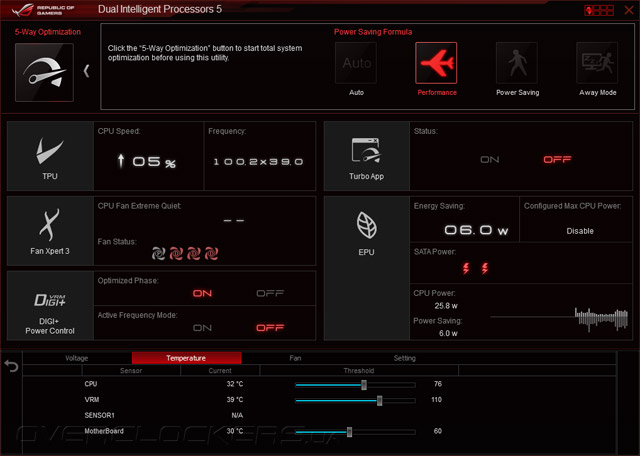640x456 pixels.
Task: Click the VRM current temperature 39 °C
Action: (x=235, y=400)
